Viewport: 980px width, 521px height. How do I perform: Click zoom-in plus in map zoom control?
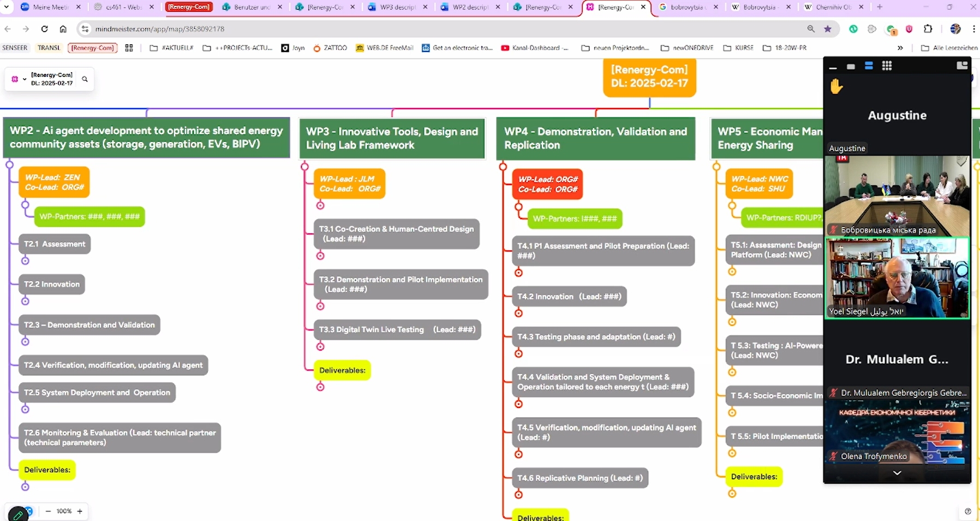pos(80,511)
